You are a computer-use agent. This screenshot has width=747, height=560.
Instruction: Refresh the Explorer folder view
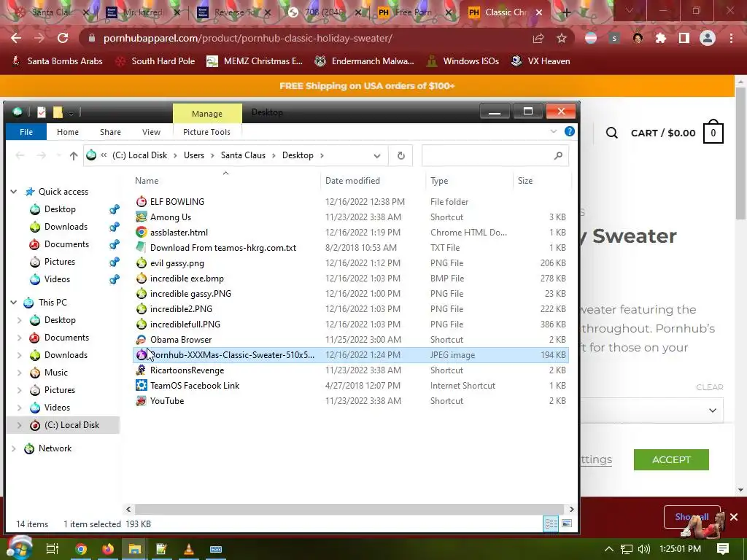coord(401,155)
